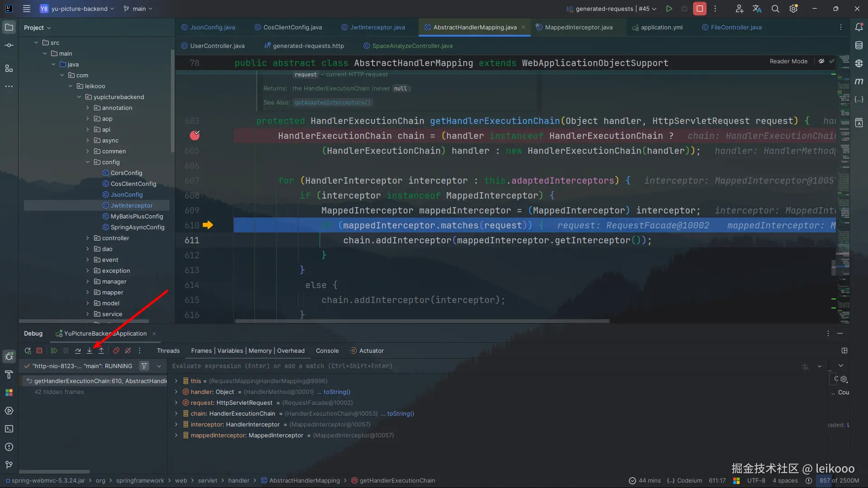868x488 pixels.
Task: Open the Notifications panel
Action: [x=859, y=27]
